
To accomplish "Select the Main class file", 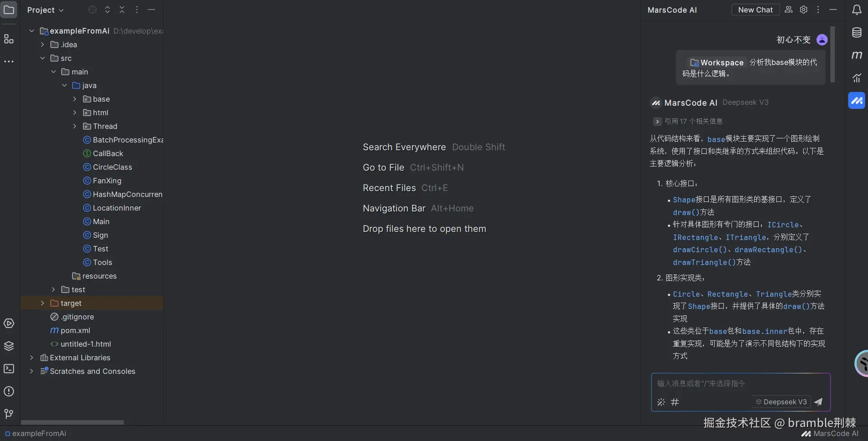I will tap(101, 221).
